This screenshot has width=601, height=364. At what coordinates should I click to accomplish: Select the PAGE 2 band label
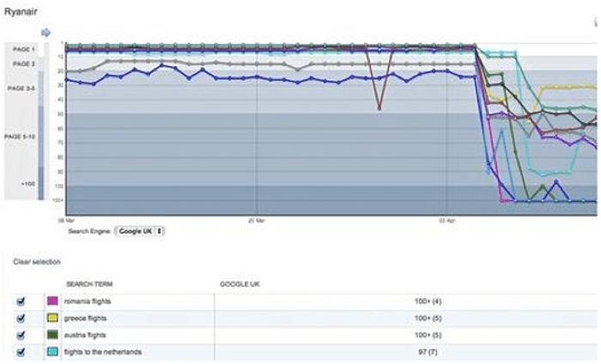point(22,64)
